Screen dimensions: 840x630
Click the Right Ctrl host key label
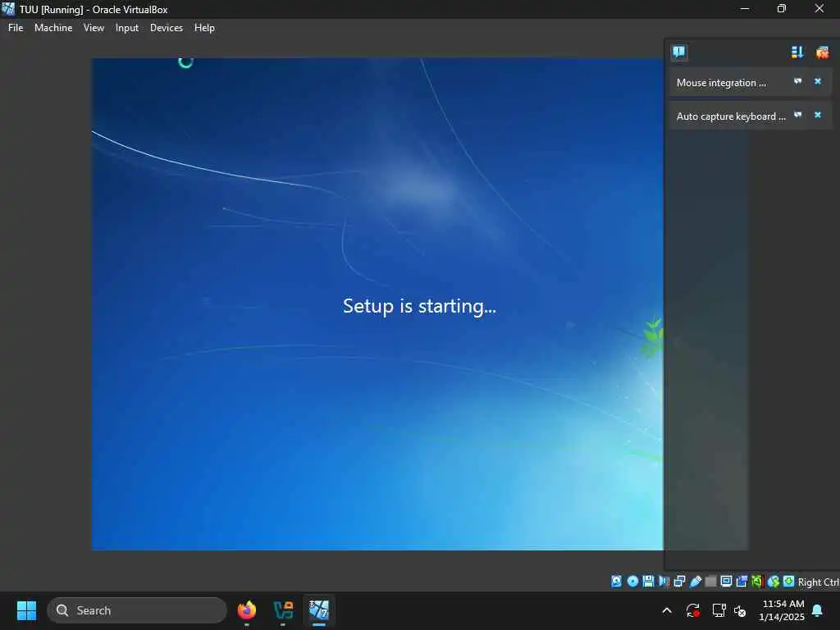pos(819,582)
